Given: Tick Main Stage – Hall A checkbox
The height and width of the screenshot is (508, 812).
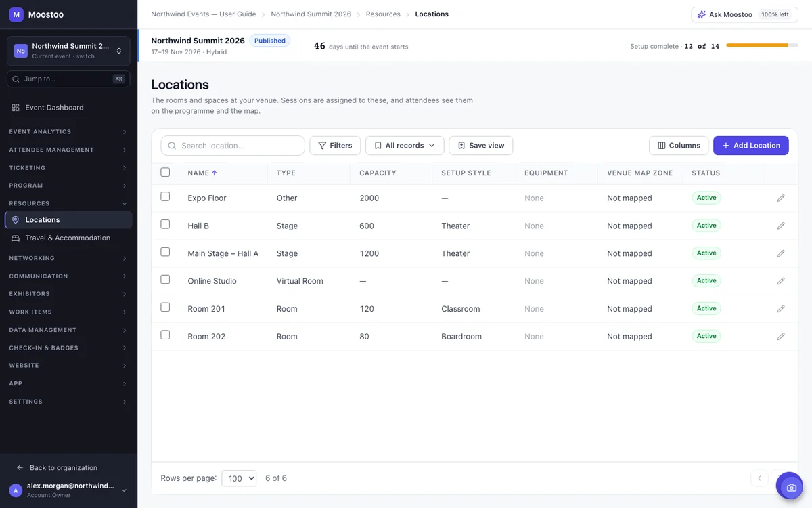Looking at the screenshot, I should point(165,252).
